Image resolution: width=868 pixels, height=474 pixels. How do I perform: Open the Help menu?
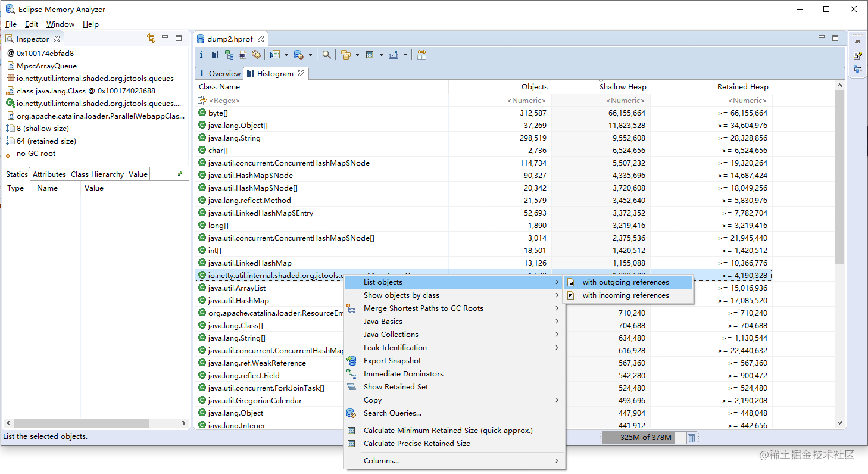[90, 24]
